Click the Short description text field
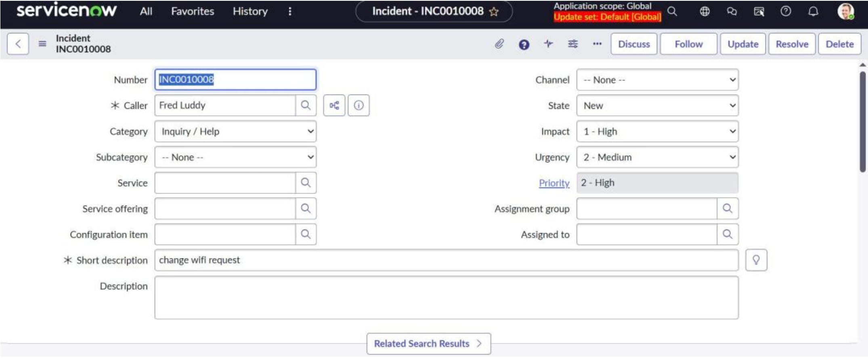The height and width of the screenshot is (358, 868). [447, 260]
